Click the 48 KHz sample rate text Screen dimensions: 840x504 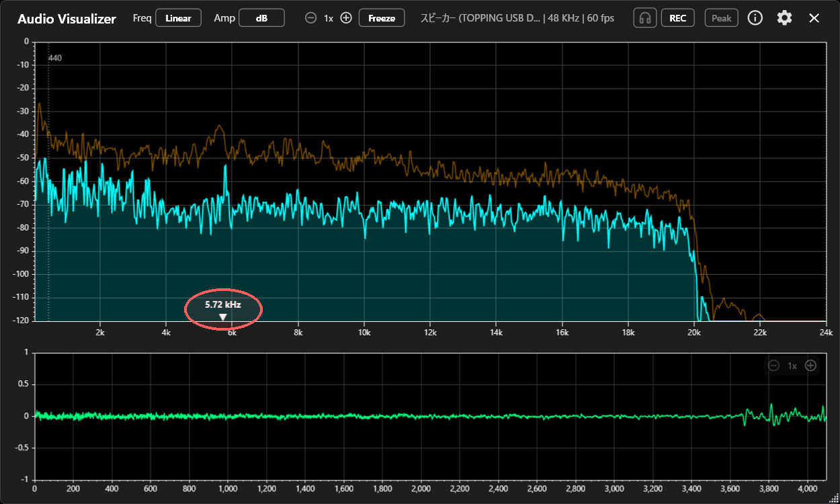click(x=564, y=18)
